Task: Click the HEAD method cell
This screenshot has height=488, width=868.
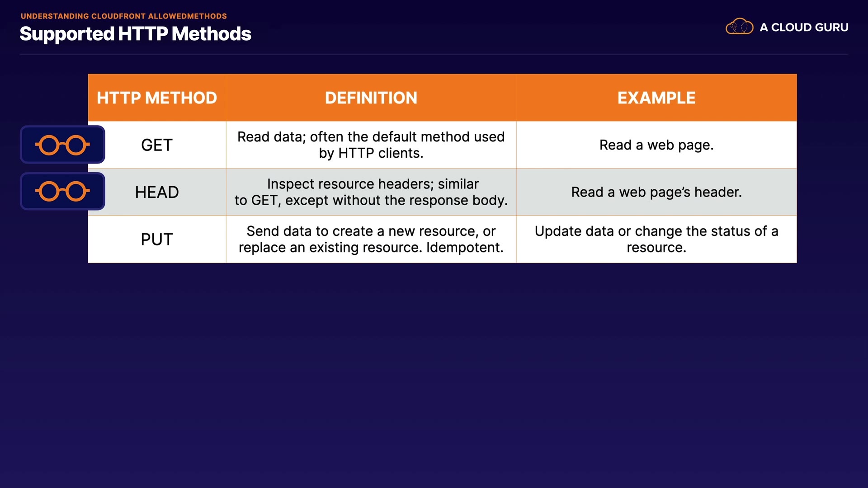Action: pos(157,192)
